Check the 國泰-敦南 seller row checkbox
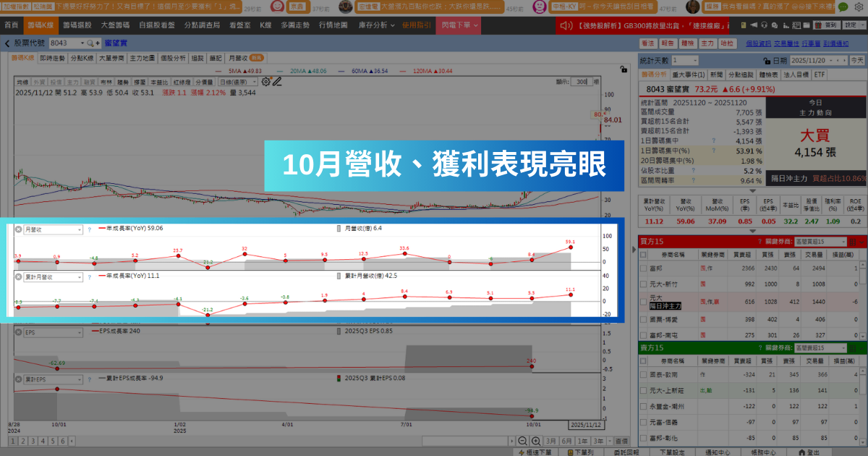 644,374
